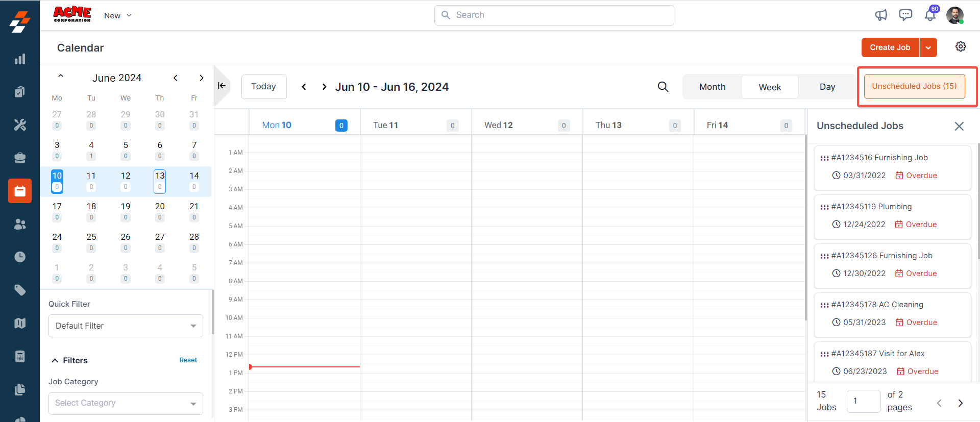Go to next unscheduled jobs page
Image resolution: width=980 pixels, height=422 pixels.
[961, 403]
